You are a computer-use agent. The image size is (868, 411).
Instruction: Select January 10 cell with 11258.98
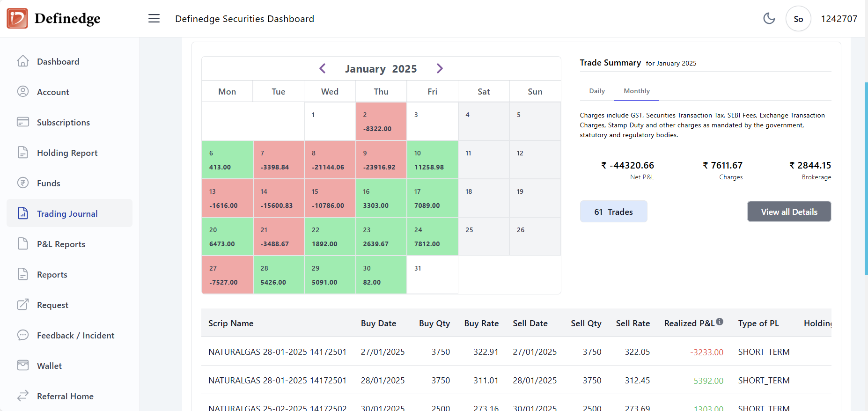[433, 160]
